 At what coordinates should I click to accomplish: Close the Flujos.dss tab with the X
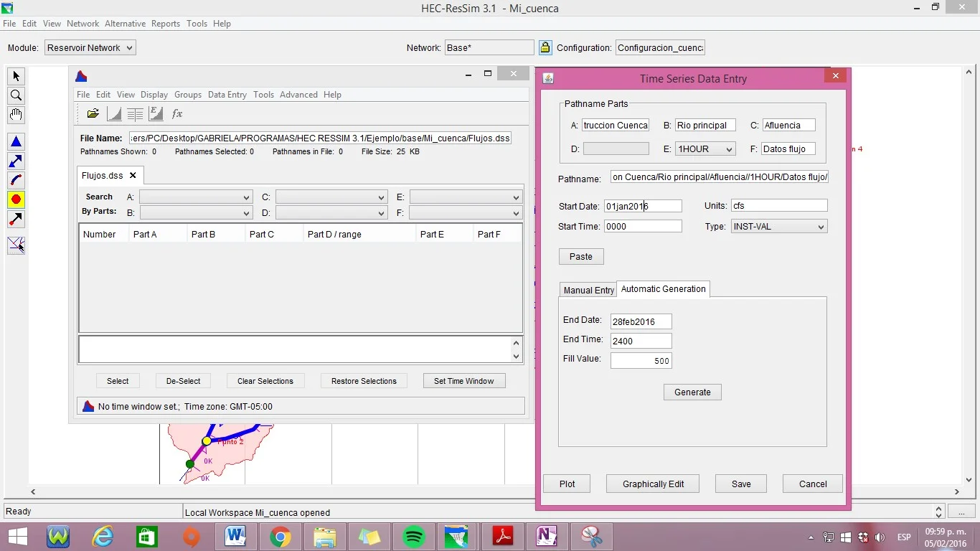tap(133, 175)
